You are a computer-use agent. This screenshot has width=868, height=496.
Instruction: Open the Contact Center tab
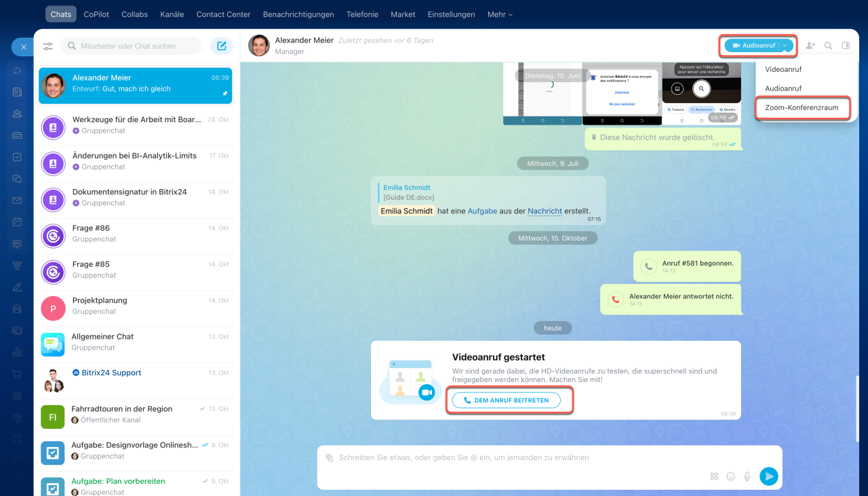tap(223, 14)
